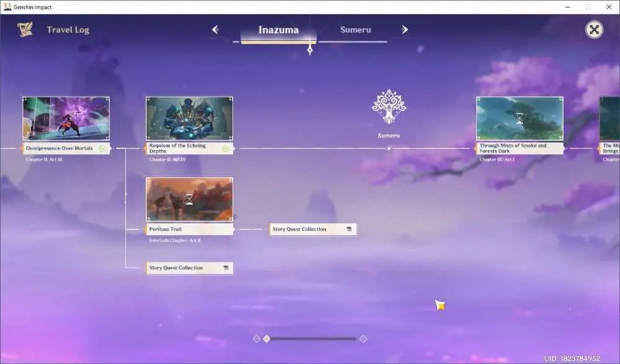Screen dimensions: 620x364
Task: Click the Travel Log scroll icon
Action: point(25,30)
